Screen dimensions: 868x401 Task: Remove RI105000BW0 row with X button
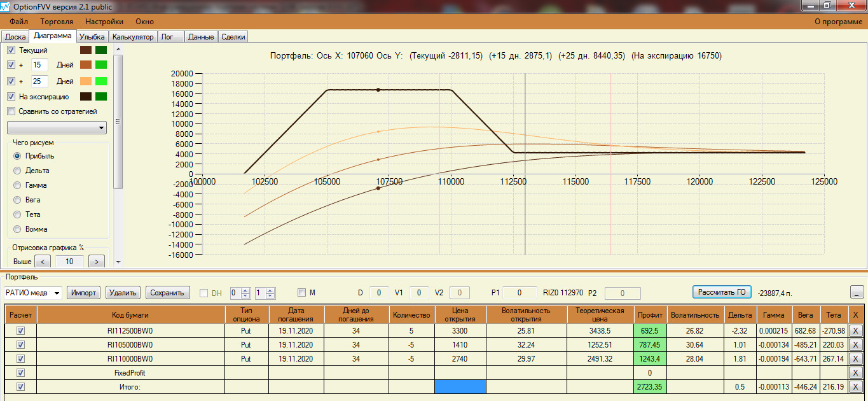pos(855,345)
